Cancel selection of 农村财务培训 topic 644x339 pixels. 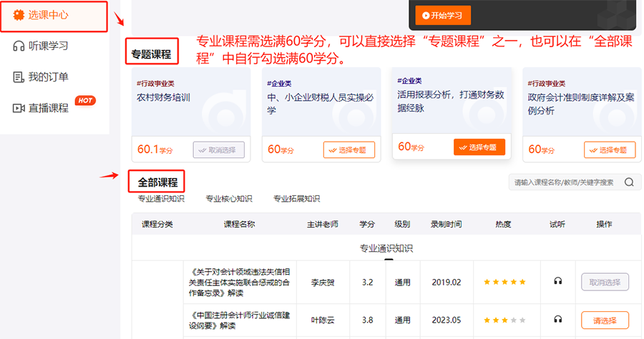[218, 150]
